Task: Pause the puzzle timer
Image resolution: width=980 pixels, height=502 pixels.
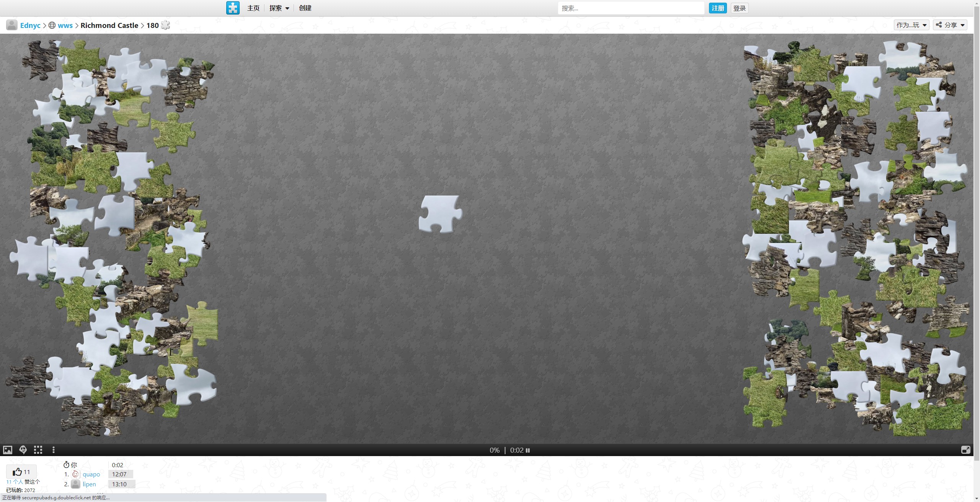Action: (x=528, y=450)
